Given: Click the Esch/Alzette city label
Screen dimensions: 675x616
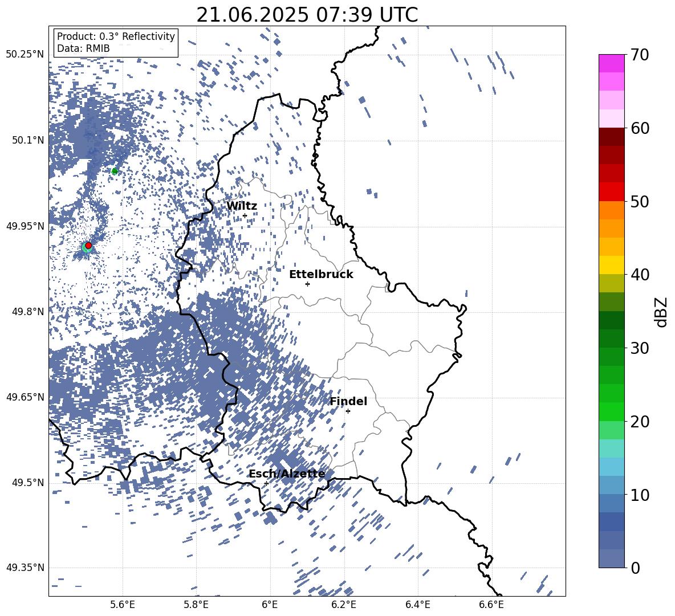Looking at the screenshot, I should 287,474.
